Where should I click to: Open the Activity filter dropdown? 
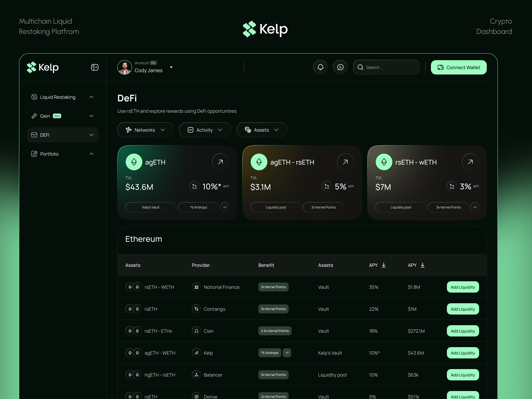pos(205,130)
